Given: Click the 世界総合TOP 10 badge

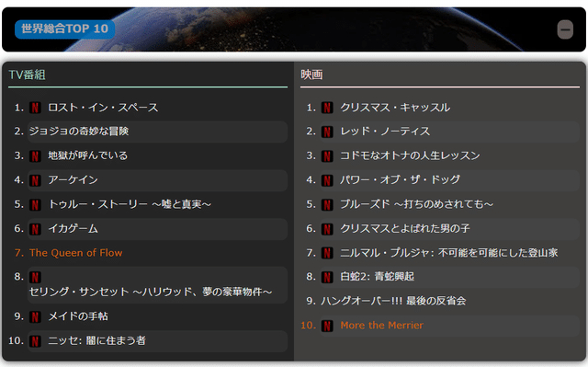Looking at the screenshot, I should [64, 29].
